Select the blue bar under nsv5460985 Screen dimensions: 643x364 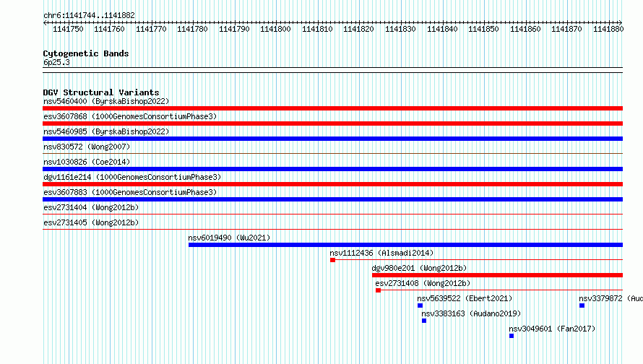332,139
